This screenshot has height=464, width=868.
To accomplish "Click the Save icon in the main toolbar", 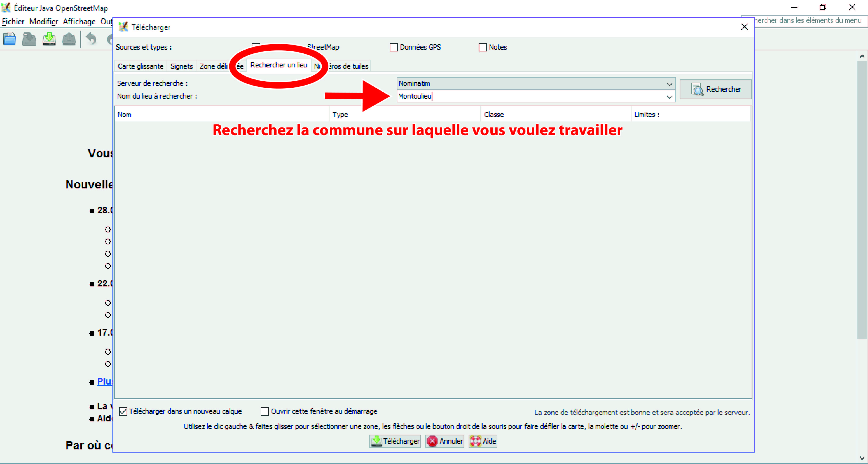I will pos(29,39).
